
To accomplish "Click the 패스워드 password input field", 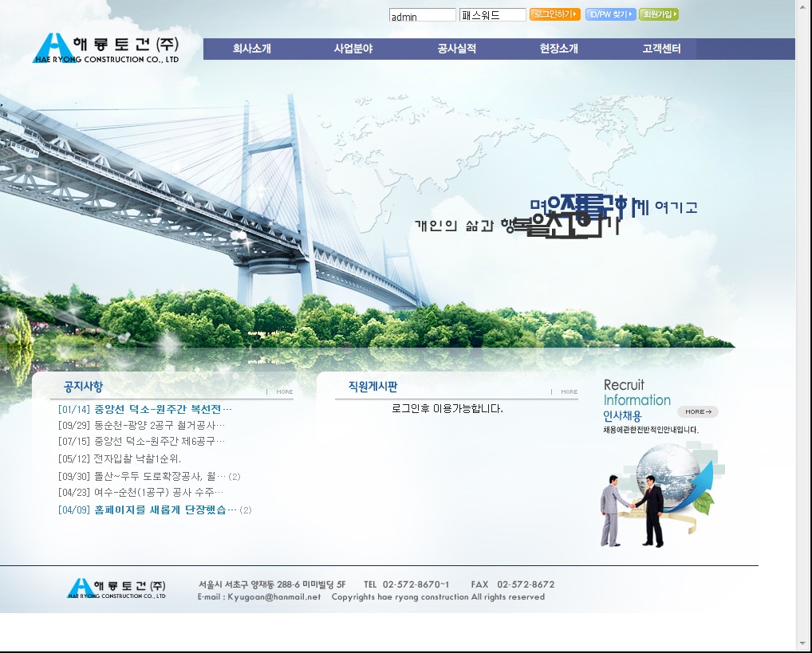I will pos(492,15).
